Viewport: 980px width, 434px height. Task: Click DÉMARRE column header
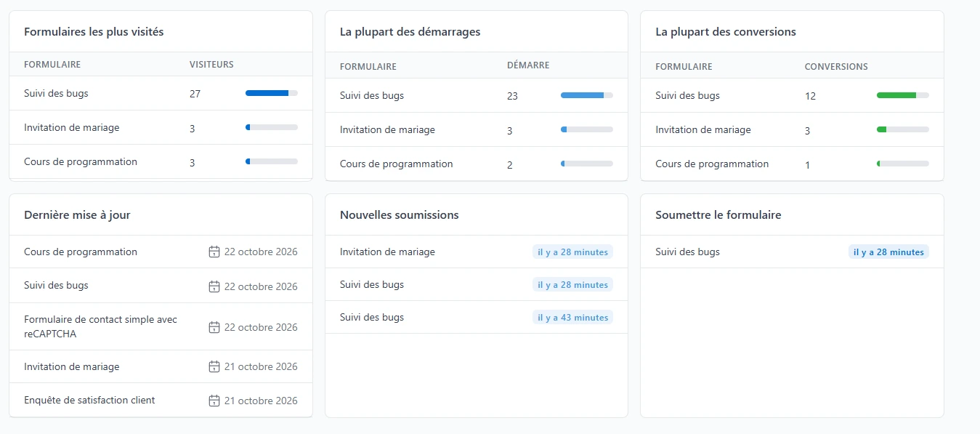pos(528,65)
